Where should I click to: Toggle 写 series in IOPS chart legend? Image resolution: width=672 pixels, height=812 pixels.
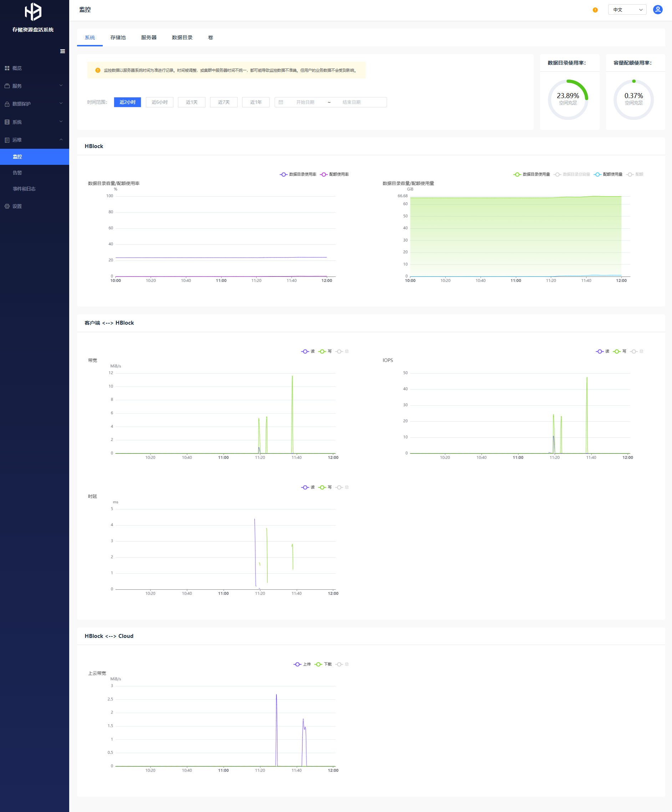click(x=620, y=351)
